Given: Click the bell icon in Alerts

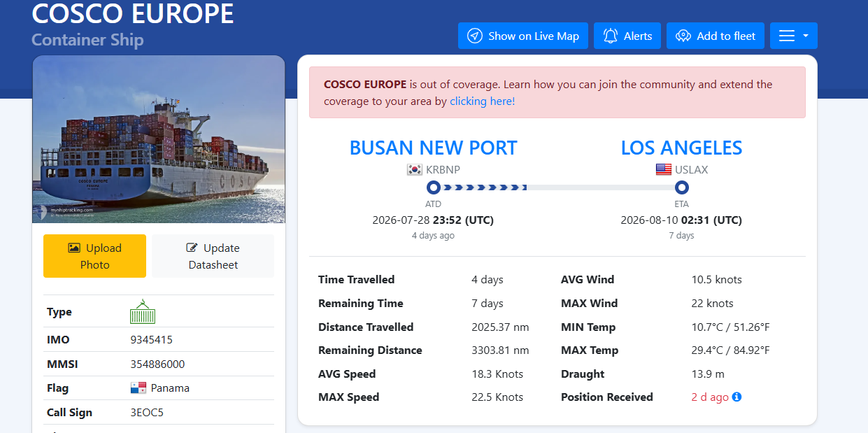Looking at the screenshot, I should pyautogui.click(x=611, y=36).
